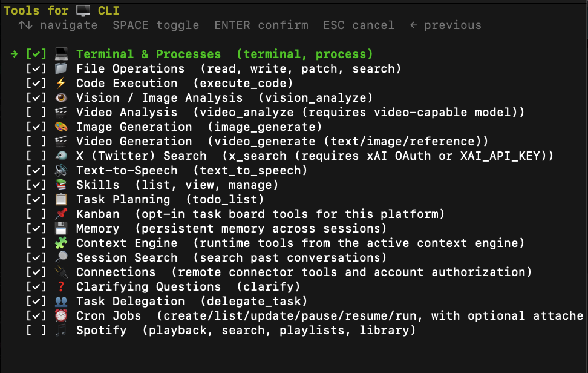Select the "File Operations" row label
This screenshot has width=588, height=373.
131,68
